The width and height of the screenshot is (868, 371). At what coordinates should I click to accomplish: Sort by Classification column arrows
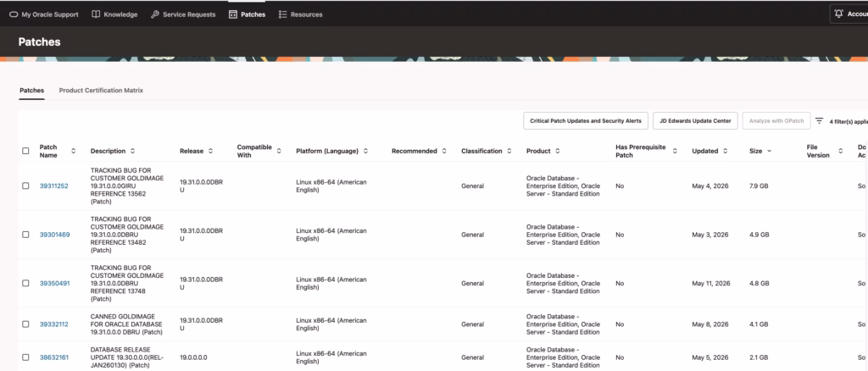point(509,151)
